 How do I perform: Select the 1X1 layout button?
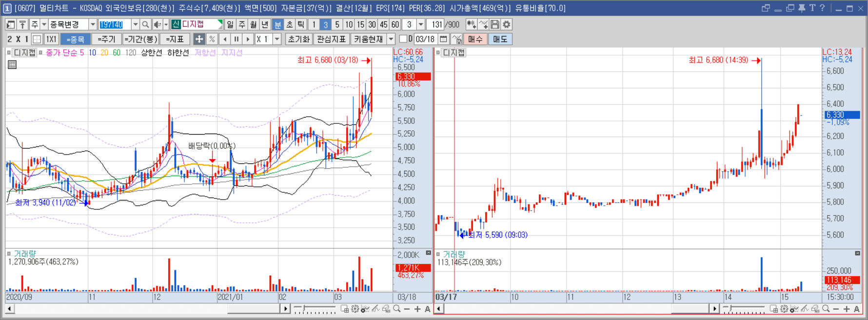[51, 39]
